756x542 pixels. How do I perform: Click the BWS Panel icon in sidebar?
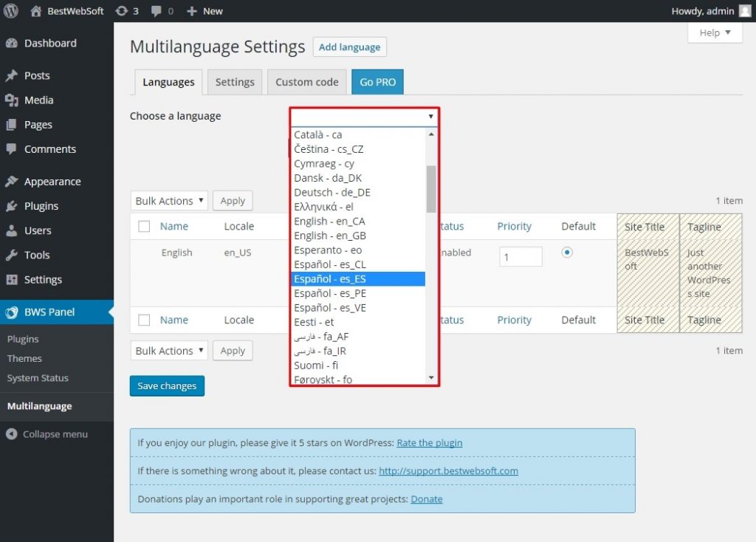coord(12,312)
